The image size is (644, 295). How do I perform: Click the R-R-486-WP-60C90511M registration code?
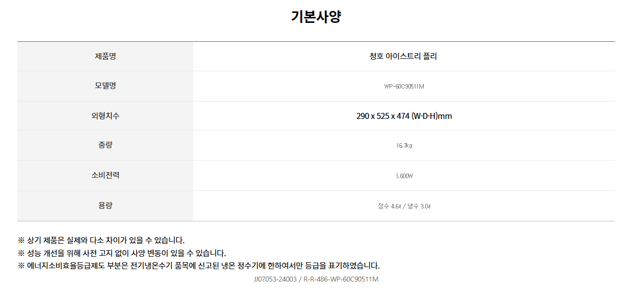click(x=341, y=279)
